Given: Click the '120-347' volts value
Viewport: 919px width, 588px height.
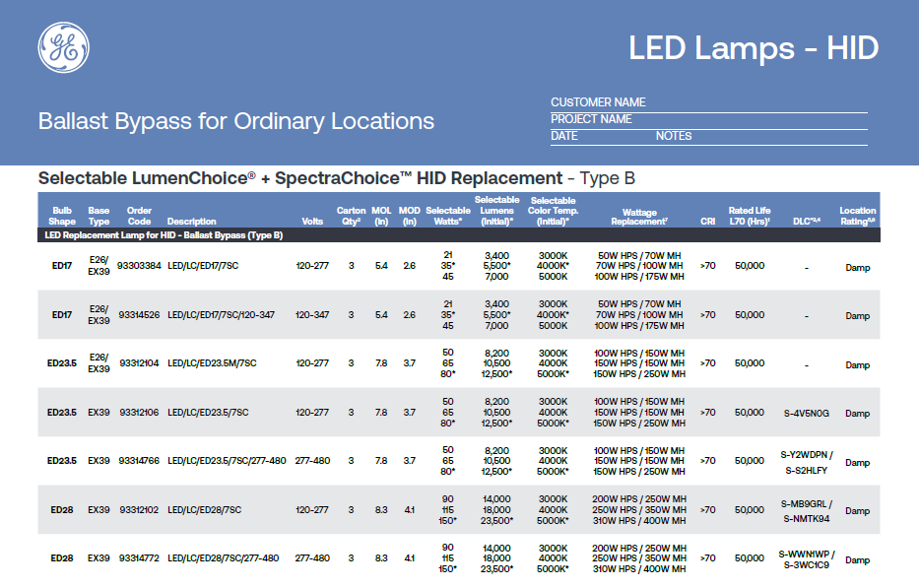Looking at the screenshot, I should 312,315.
